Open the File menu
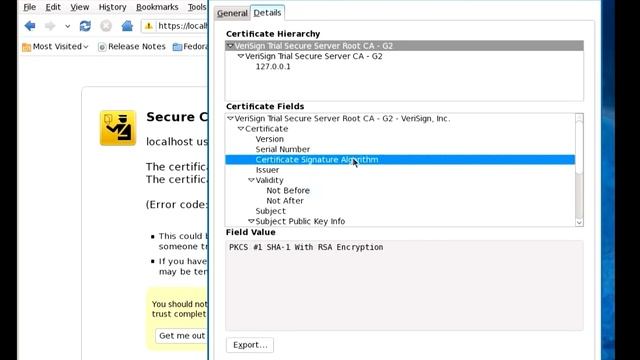 tap(29, 7)
